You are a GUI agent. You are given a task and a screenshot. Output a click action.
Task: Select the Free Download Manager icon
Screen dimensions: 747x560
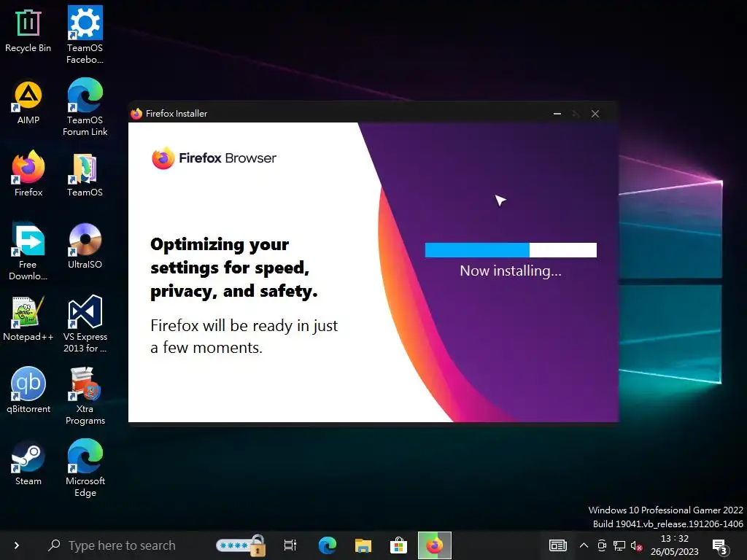pos(28,251)
